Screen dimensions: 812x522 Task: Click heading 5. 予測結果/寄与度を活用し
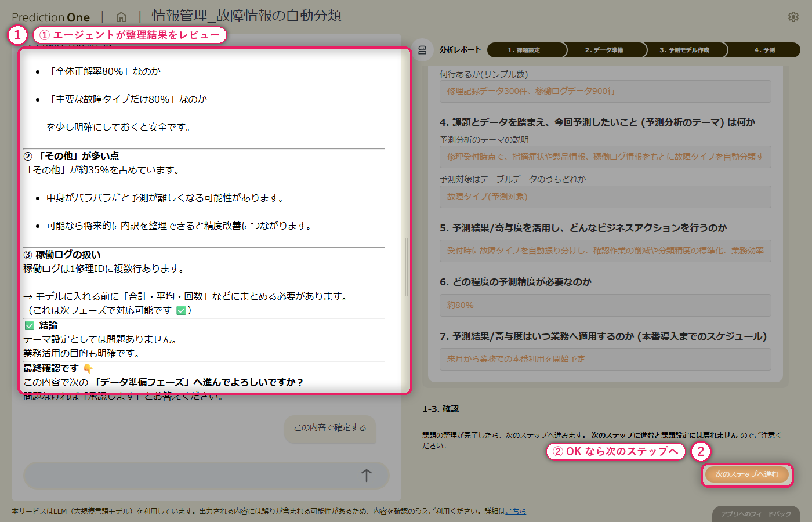click(x=583, y=228)
